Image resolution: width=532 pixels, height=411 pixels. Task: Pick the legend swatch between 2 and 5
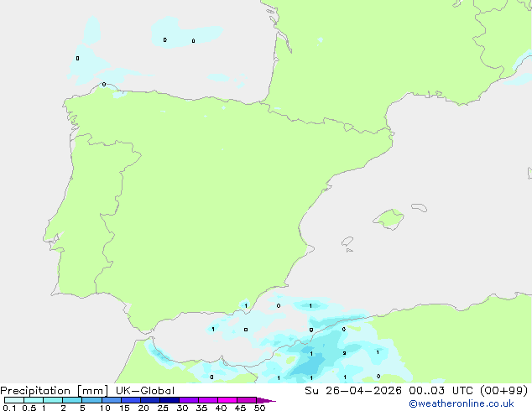pyautogui.click(x=72, y=400)
